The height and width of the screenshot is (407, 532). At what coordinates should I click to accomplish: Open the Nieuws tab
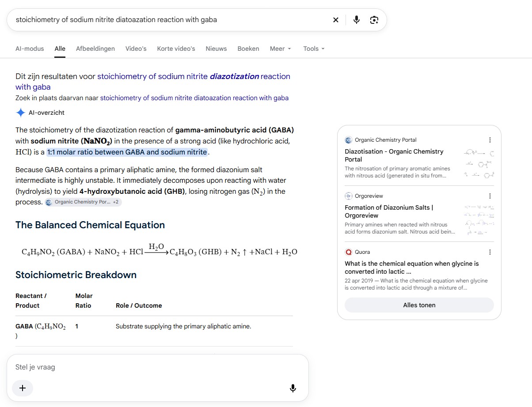pyautogui.click(x=216, y=49)
